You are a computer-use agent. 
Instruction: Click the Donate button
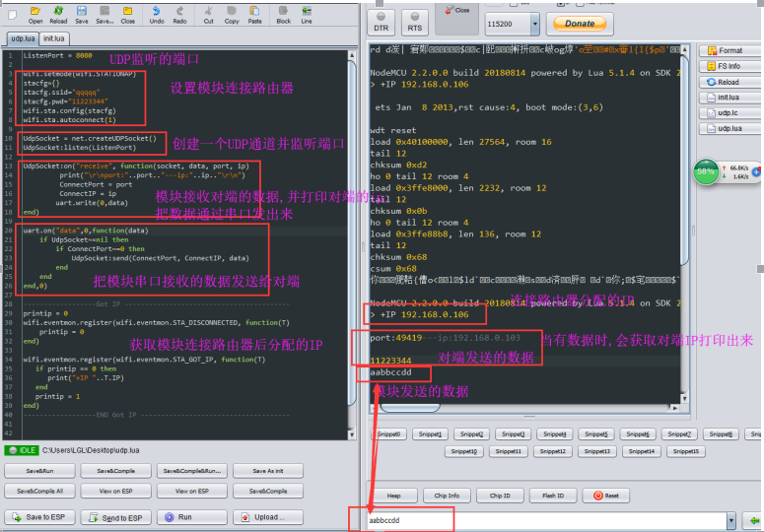pyautogui.click(x=580, y=24)
